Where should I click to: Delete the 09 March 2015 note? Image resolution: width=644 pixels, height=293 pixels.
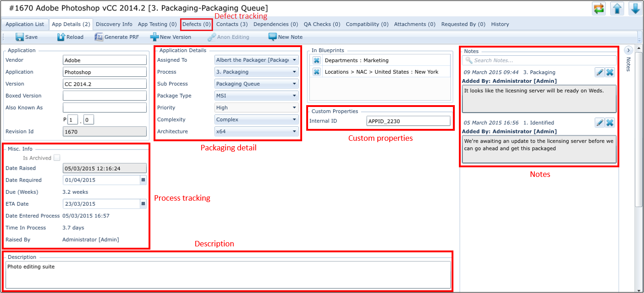pyautogui.click(x=610, y=72)
